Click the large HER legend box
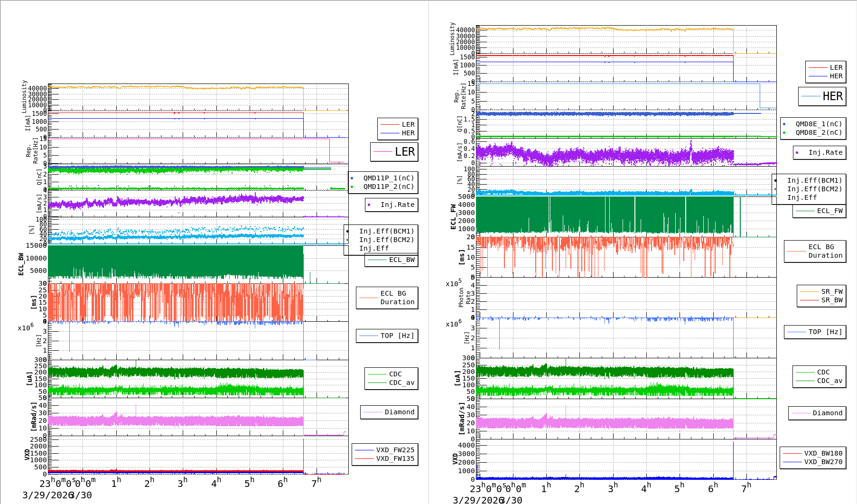 point(822,96)
